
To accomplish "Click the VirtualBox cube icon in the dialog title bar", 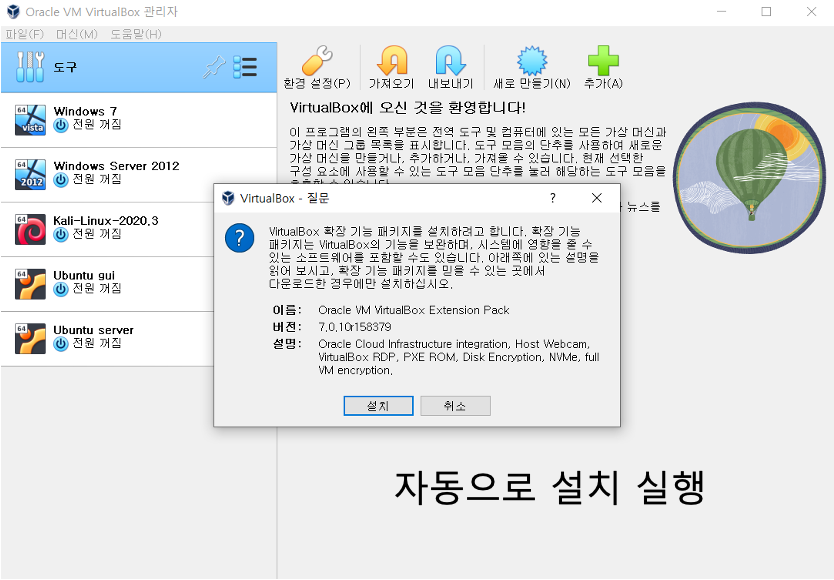I will [x=228, y=198].
